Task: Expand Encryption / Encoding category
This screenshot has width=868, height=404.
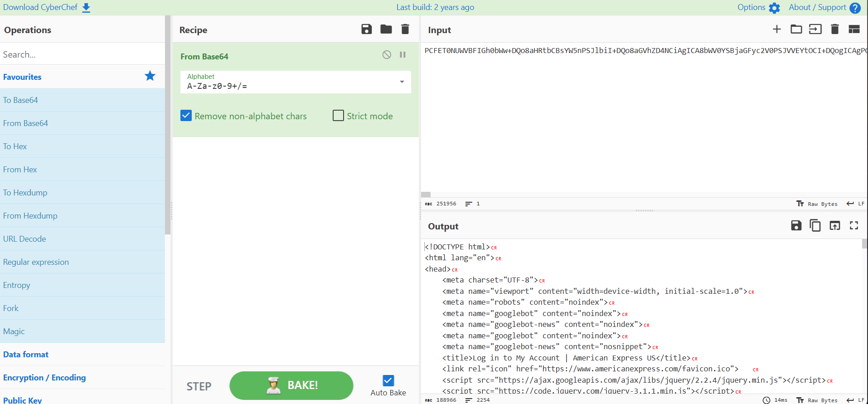Action: (x=44, y=378)
